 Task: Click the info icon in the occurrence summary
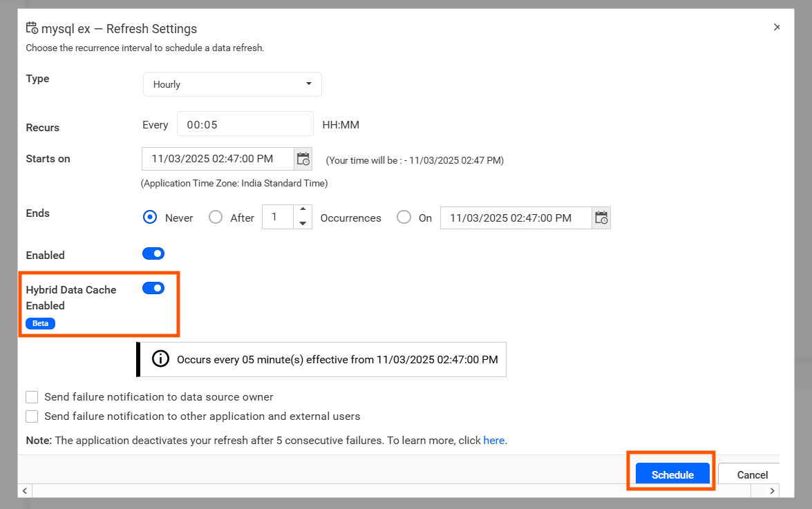(160, 359)
